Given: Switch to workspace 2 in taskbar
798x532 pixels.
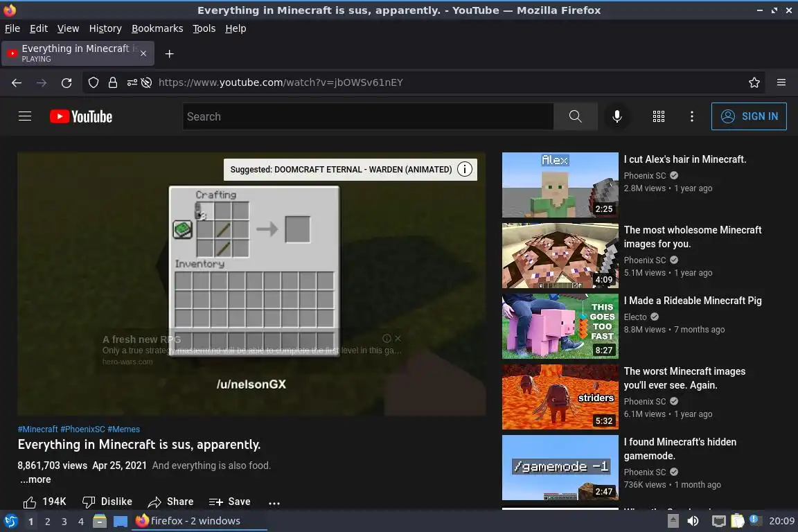Looking at the screenshot, I should click(x=47, y=522).
